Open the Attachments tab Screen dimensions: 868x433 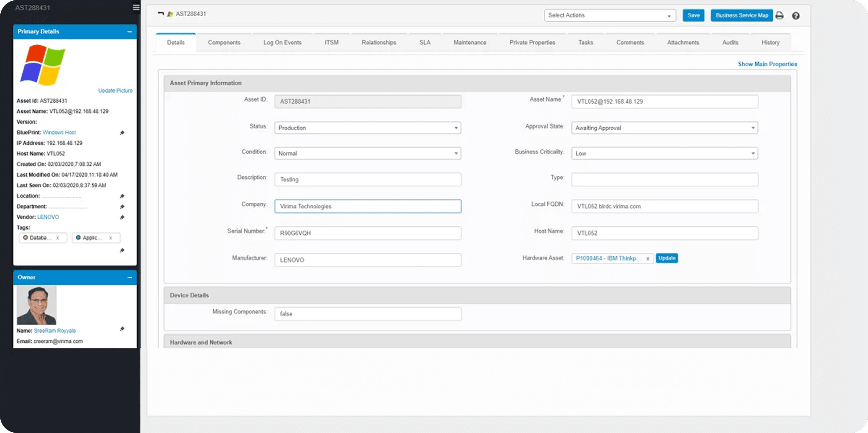[683, 42]
